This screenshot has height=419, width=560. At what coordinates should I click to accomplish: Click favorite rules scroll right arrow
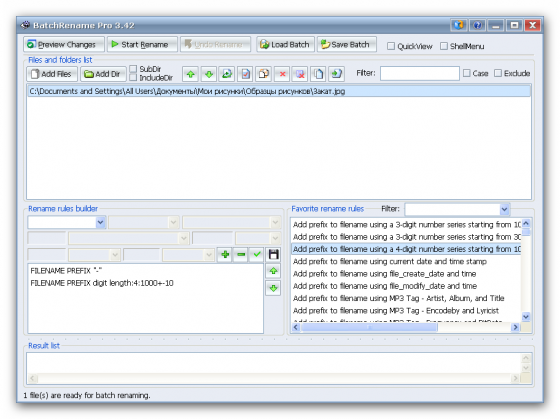click(515, 327)
